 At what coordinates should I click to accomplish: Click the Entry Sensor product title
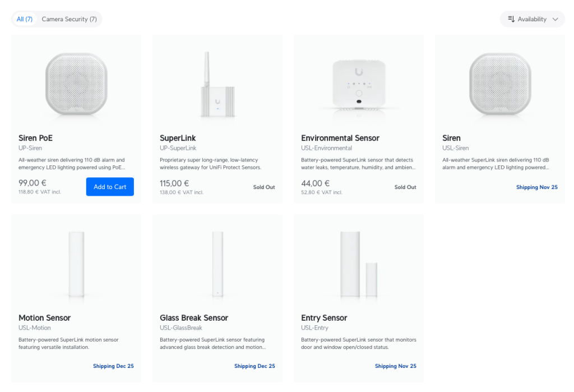tap(324, 317)
